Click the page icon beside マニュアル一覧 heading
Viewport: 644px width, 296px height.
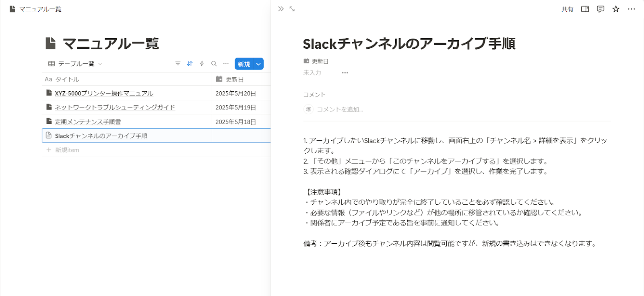click(x=51, y=43)
